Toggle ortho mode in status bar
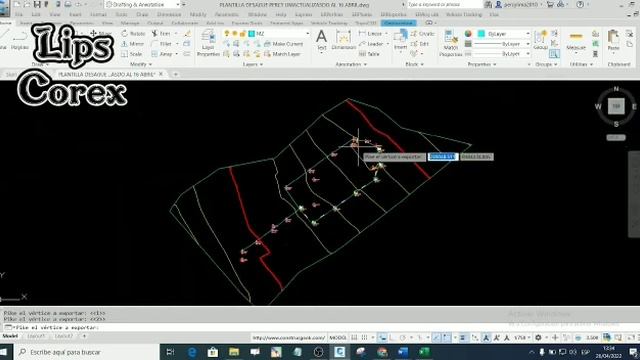This screenshot has width=640, height=360. click(392, 338)
